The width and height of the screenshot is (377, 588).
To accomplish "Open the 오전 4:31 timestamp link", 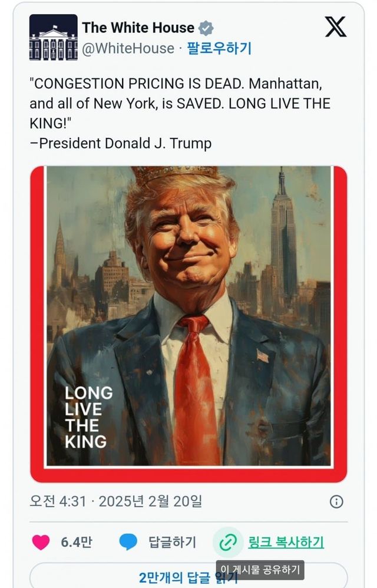I will click(116, 501).
